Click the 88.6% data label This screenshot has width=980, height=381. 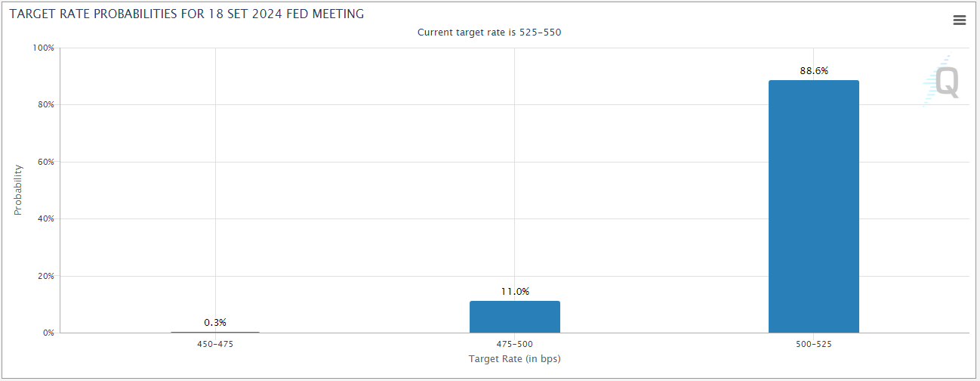point(814,71)
